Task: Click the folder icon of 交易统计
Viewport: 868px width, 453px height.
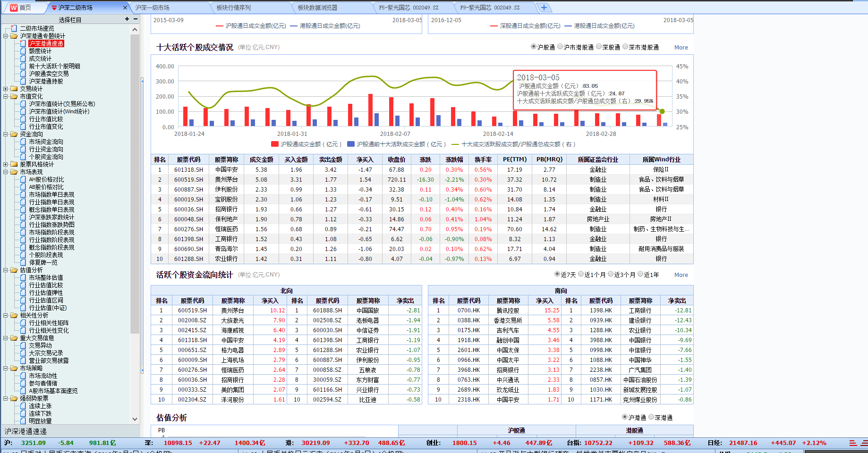Action: click(14, 89)
